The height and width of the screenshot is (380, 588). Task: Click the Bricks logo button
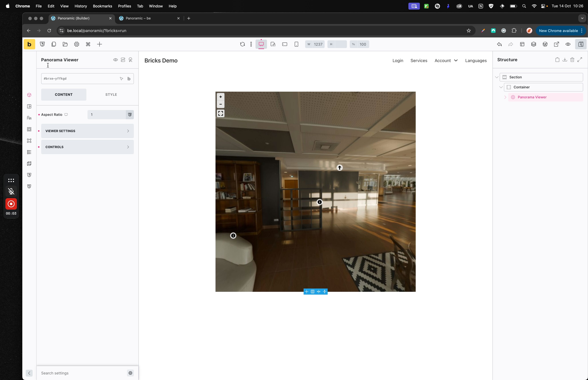click(29, 44)
